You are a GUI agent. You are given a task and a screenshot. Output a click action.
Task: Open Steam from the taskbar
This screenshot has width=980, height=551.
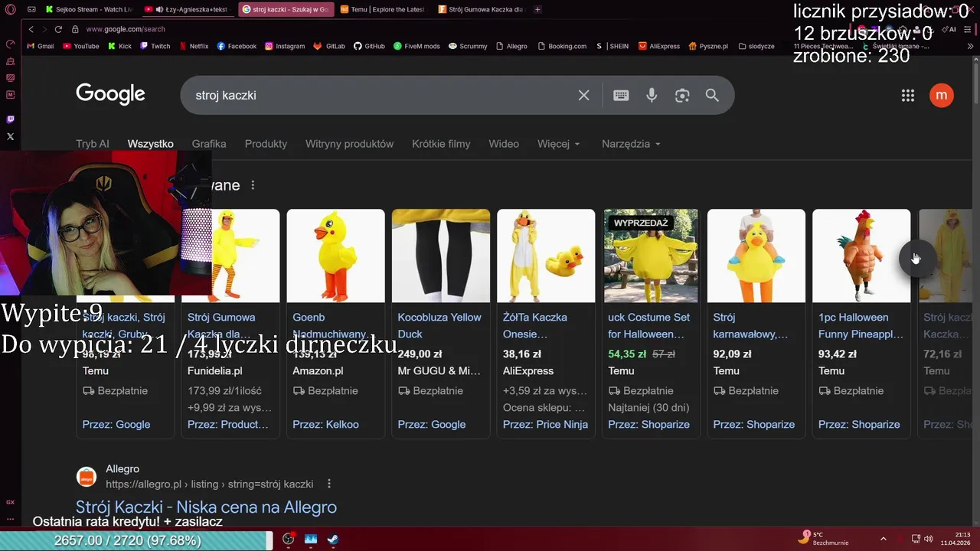333,540
